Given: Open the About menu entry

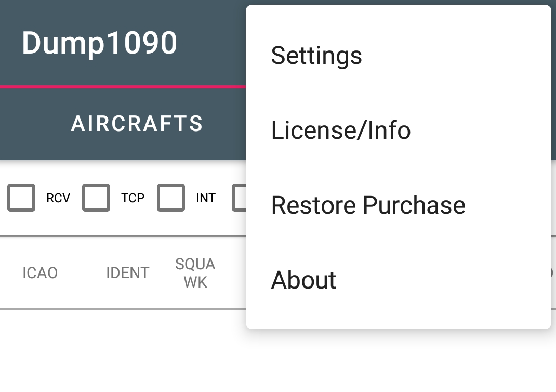Looking at the screenshot, I should pyautogui.click(x=303, y=280).
